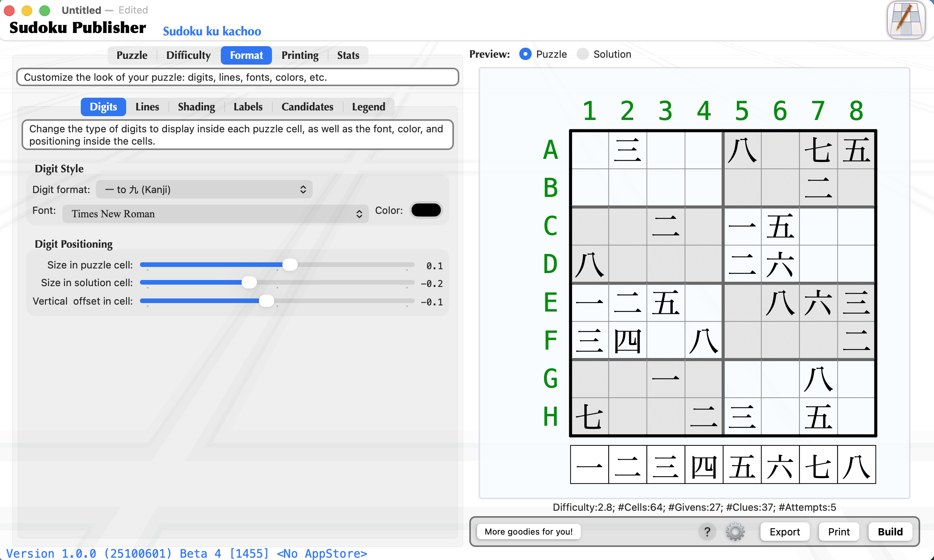Open the Digit format Kanji dropdown
The image size is (934, 560).
pos(204,189)
